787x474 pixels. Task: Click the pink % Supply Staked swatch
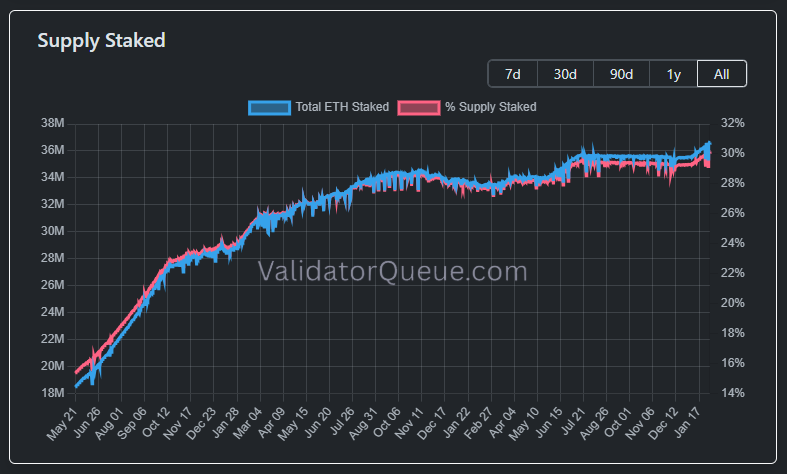[419, 107]
